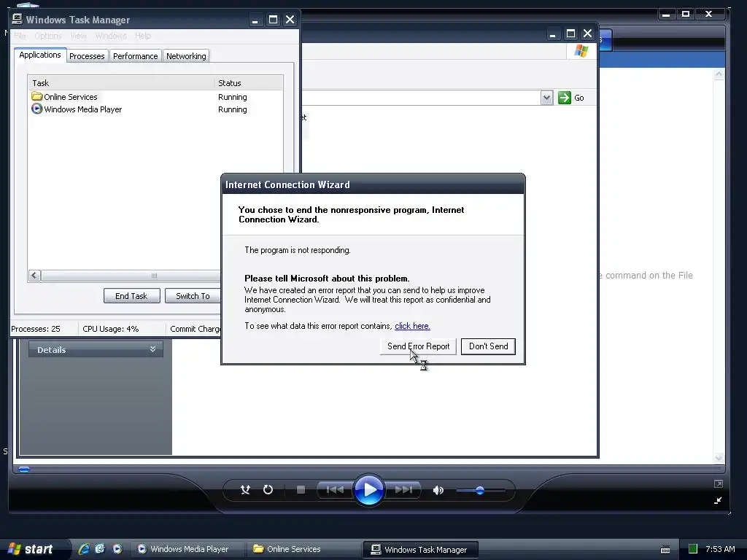Click the green Go arrow button

click(565, 98)
